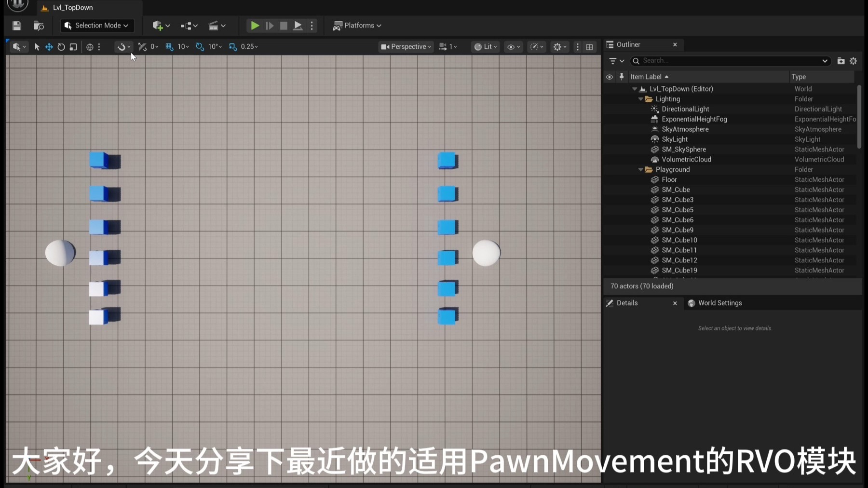Toggle the world coordinate system globe
868x488 pixels.
tap(90, 47)
